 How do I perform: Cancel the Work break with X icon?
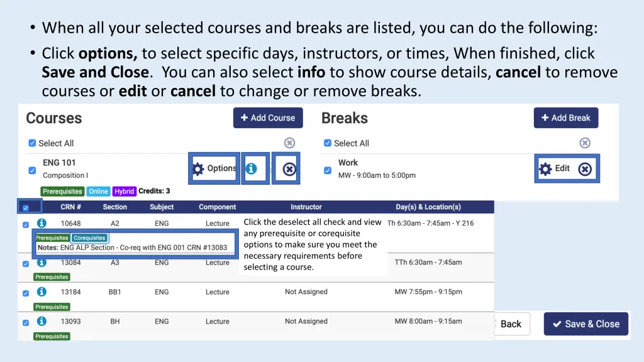coord(585,168)
